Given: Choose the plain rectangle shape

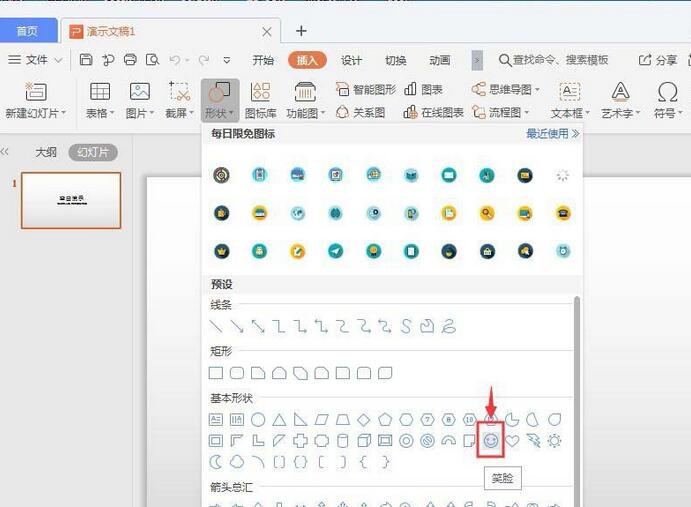Looking at the screenshot, I should click(x=215, y=373).
